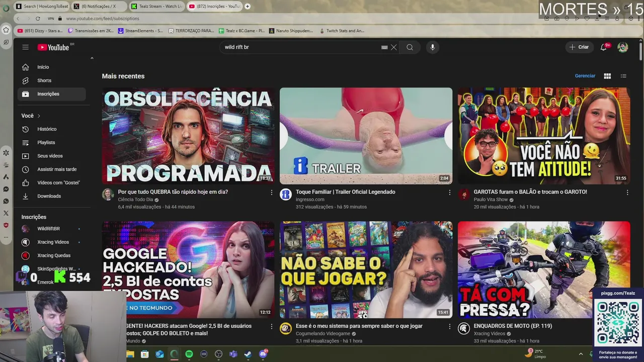Image resolution: width=644 pixels, height=362 pixels.
Task: Open the account avatar menu
Action: click(623, 47)
